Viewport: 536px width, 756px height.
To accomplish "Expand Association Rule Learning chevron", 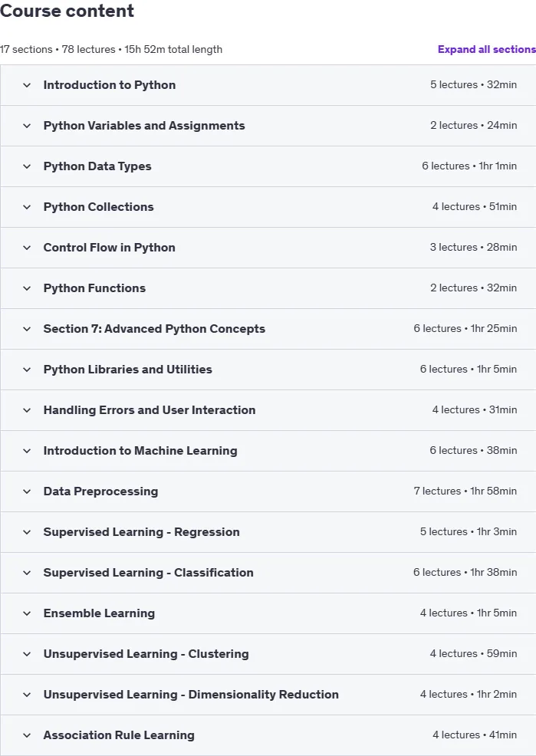I will pyautogui.click(x=27, y=735).
